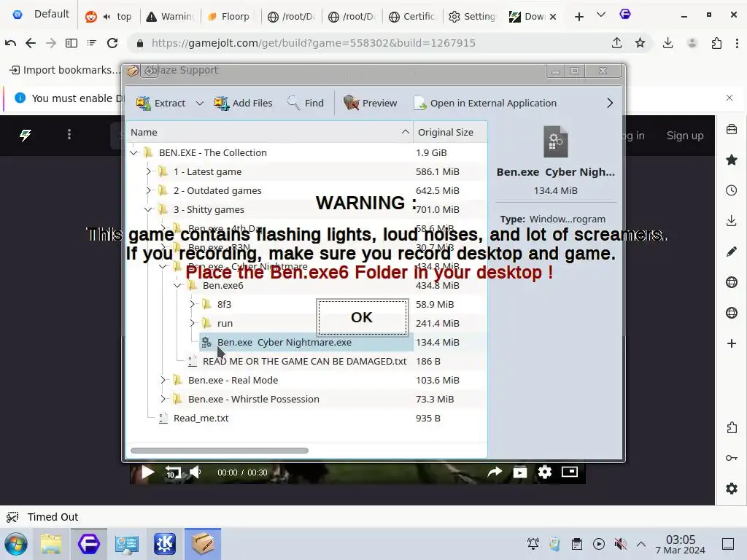Viewport: 747px width, 560px height.
Task: Reload the browser page
Action: 112,43
